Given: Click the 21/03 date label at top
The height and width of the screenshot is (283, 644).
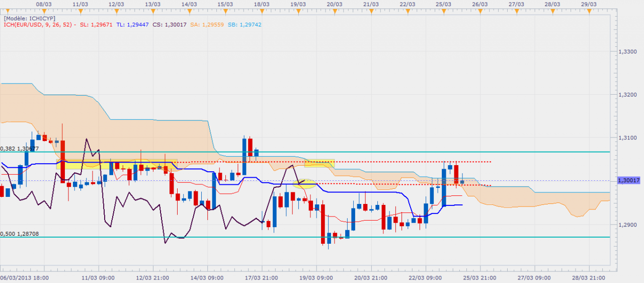Looking at the screenshot, I should pos(371,4).
